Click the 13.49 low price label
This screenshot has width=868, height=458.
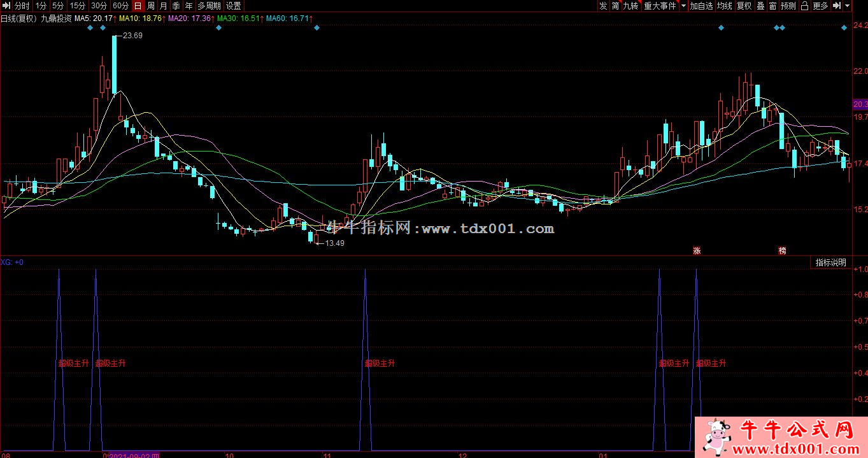[x=334, y=243]
